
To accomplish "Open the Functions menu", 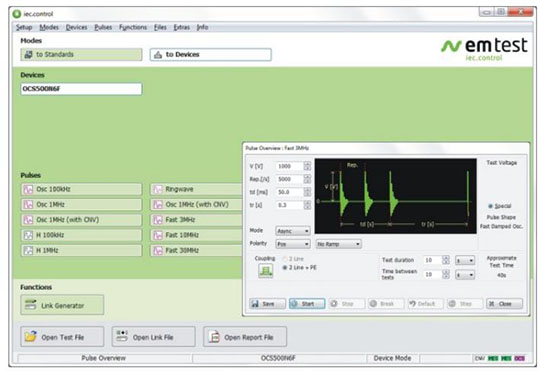I will [x=133, y=27].
